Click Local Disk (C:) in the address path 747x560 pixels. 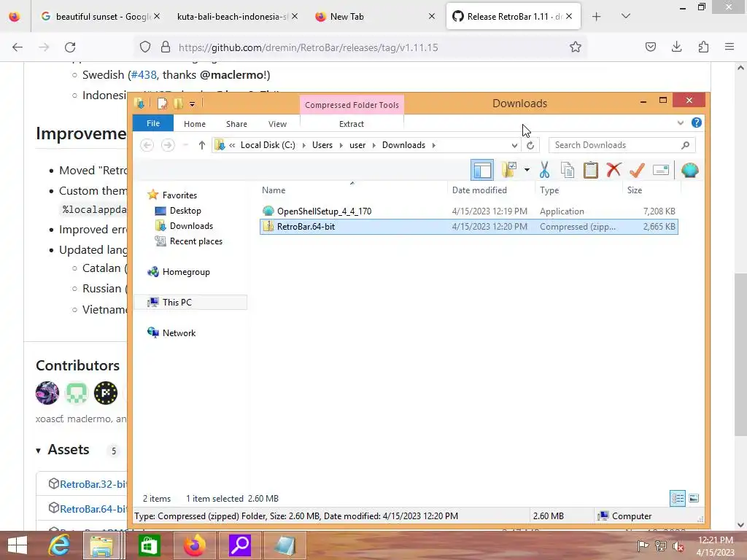pyautogui.click(x=268, y=145)
